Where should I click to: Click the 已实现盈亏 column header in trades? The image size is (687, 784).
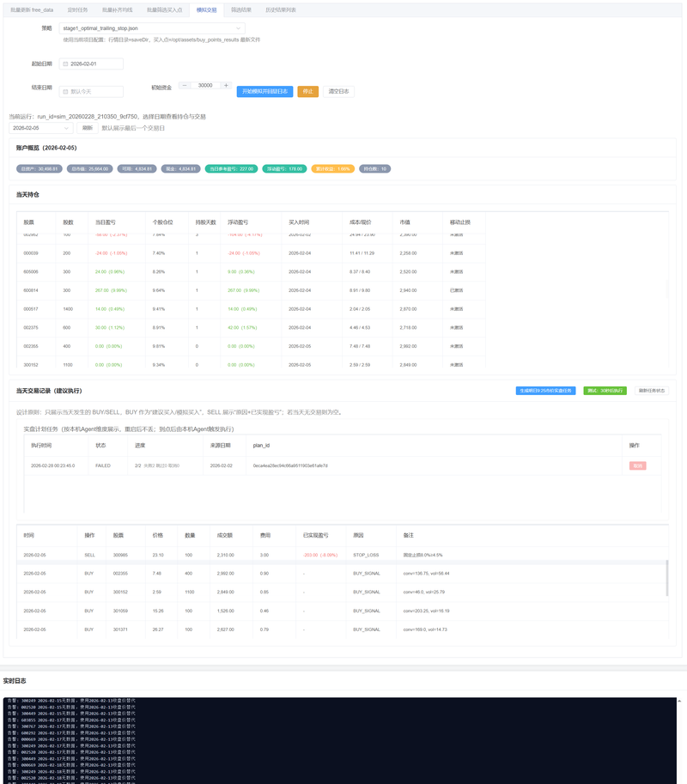(315, 536)
